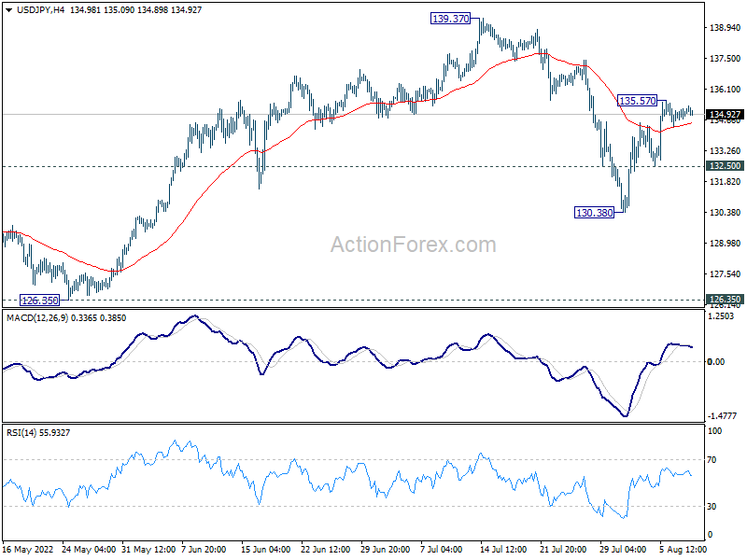Click the 139.370 high price label
747x560 pixels.
451,19
